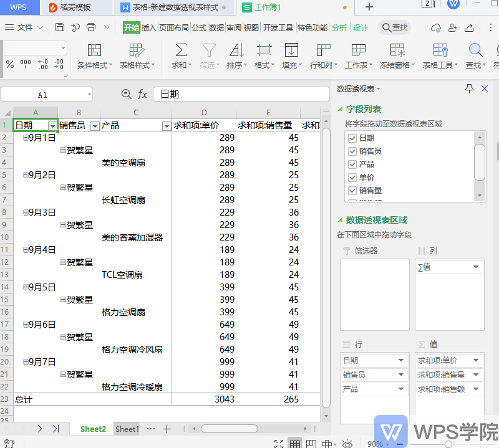Click the Undo icon in quick toolbar

[75, 27]
